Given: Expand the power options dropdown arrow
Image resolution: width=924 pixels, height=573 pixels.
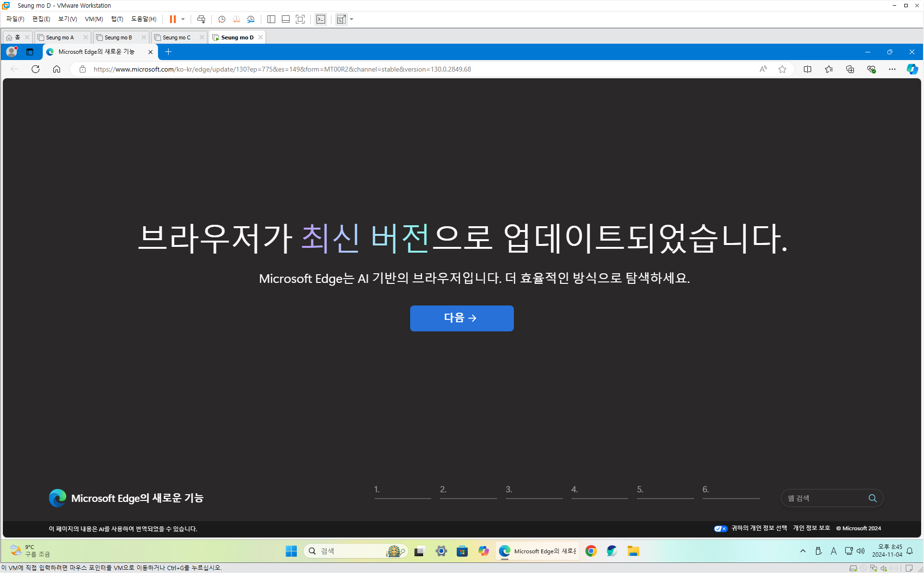Looking at the screenshot, I should tap(183, 19).
